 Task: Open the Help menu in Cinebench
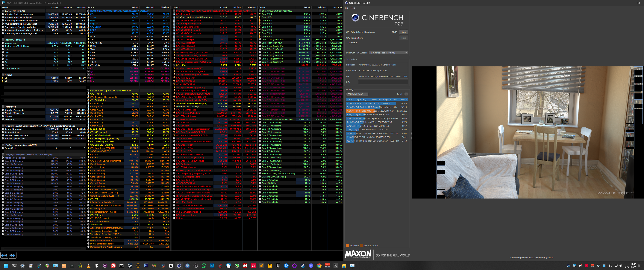click(353, 8)
